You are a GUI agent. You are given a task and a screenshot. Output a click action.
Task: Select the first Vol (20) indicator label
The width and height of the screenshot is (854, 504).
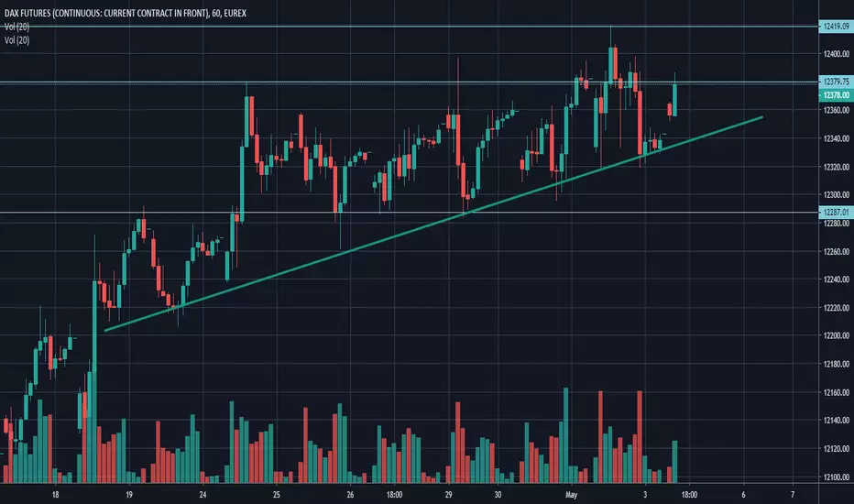tap(16, 27)
